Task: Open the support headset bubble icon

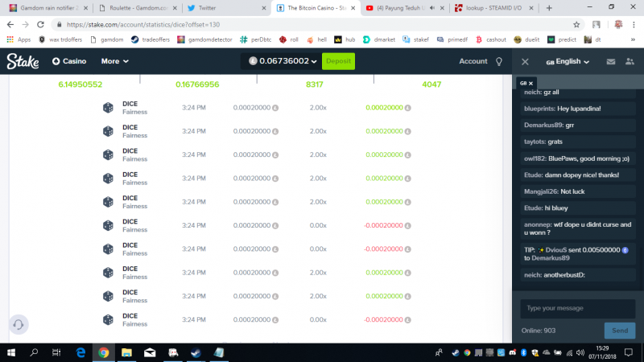Action: pos(19,325)
